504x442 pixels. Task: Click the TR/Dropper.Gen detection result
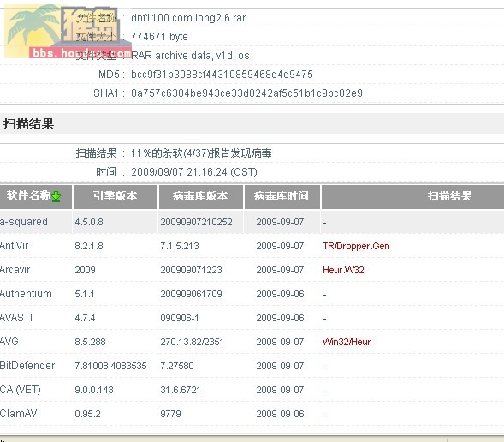click(x=356, y=246)
